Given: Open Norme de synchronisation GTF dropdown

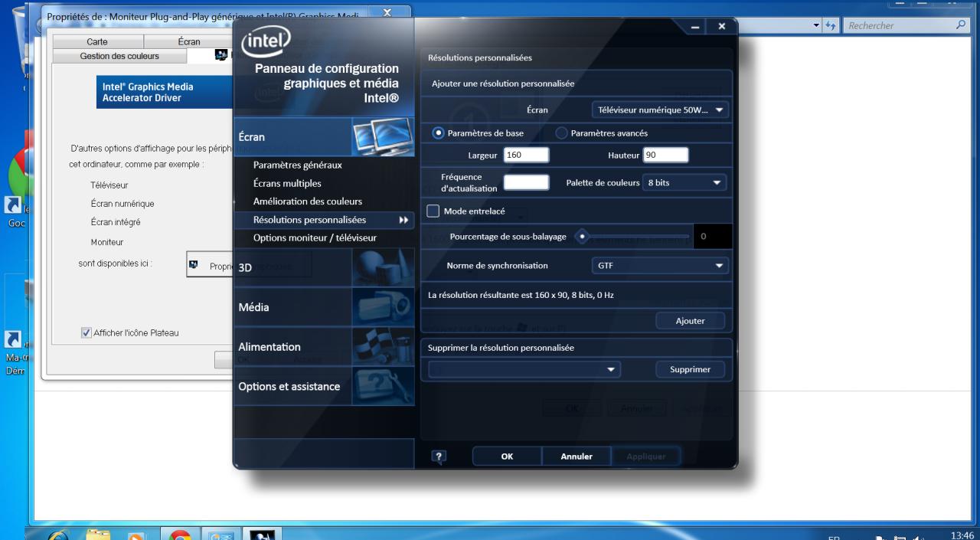Looking at the screenshot, I should [x=660, y=266].
